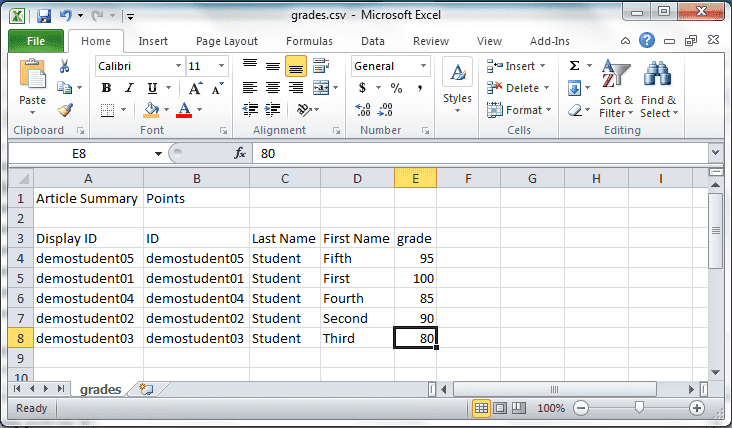Viewport: 732px width, 428px height.
Task: Expand the formula bar
Action: [x=715, y=152]
